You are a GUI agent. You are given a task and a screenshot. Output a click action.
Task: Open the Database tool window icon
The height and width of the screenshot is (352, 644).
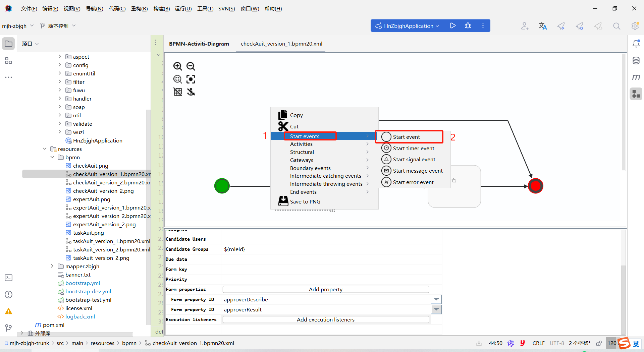(x=636, y=61)
